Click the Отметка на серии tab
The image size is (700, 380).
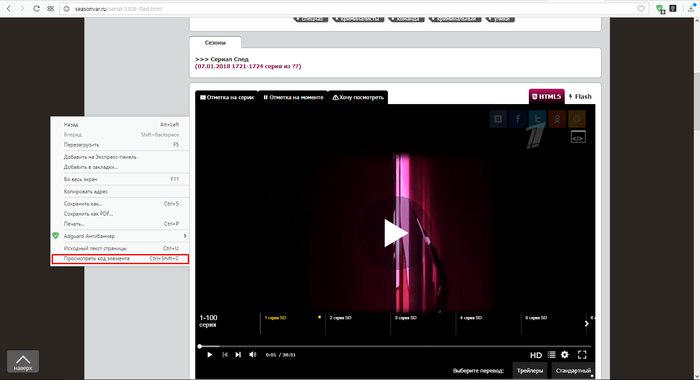click(x=227, y=97)
